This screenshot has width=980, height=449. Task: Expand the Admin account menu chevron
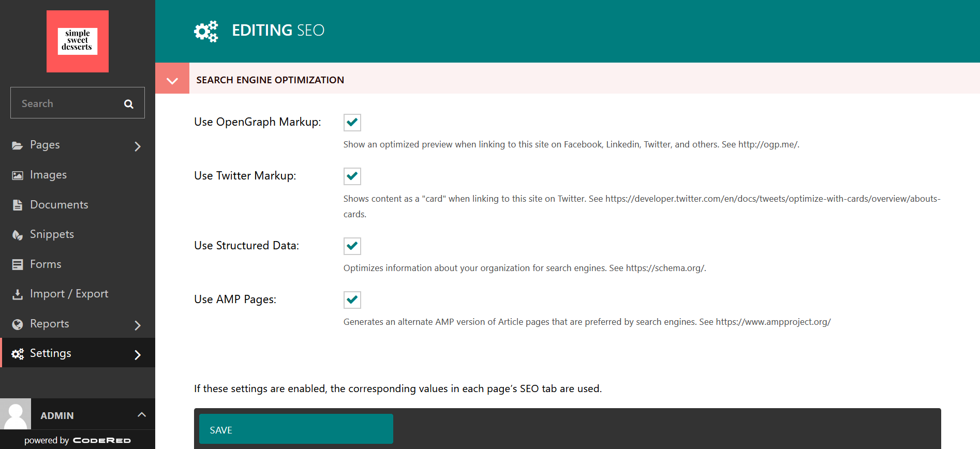(142, 415)
